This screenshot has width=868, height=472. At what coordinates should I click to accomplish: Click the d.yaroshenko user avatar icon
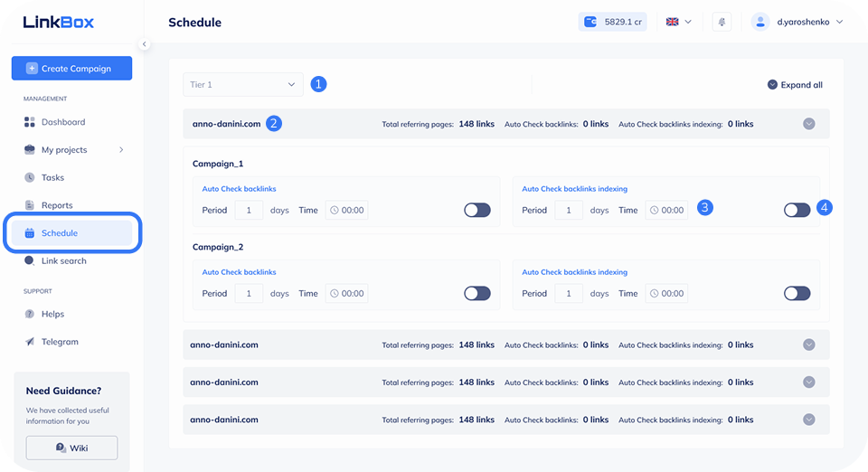click(760, 22)
